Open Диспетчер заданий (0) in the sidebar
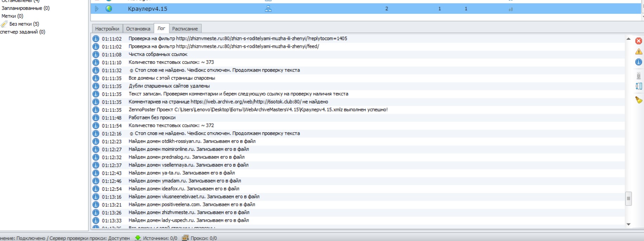This screenshot has height=241, width=644. [23, 32]
